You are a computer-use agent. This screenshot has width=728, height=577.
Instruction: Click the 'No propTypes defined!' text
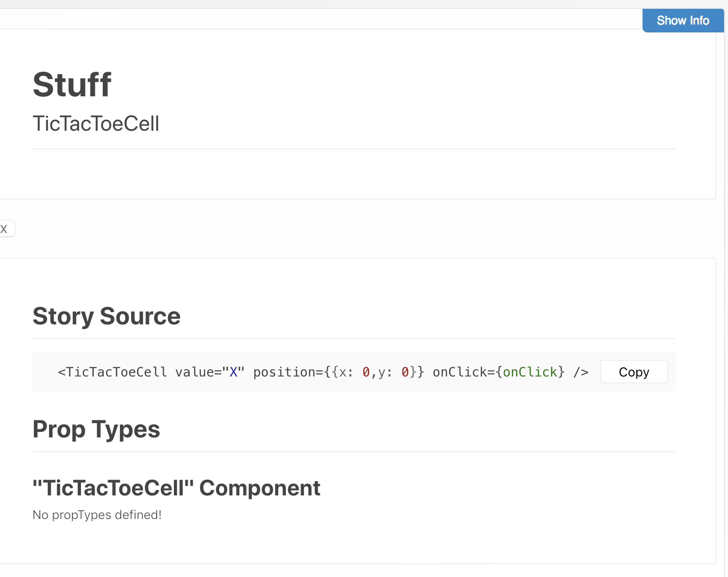click(97, 515)
